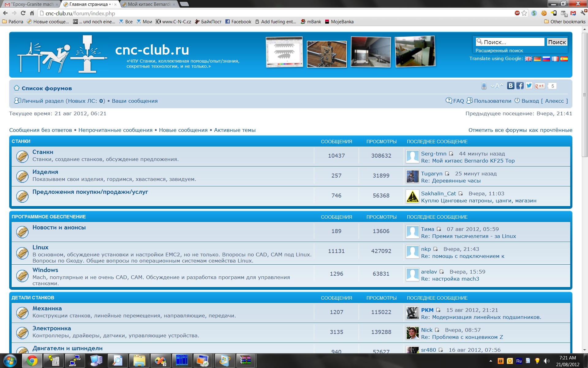Bookmark the page with star icon
The width and height of the screenshot is (588, 368).
click(x=524, y=13)
